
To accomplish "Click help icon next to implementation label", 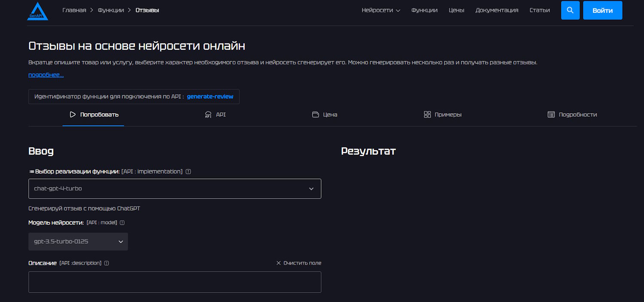I will (188, 172).
